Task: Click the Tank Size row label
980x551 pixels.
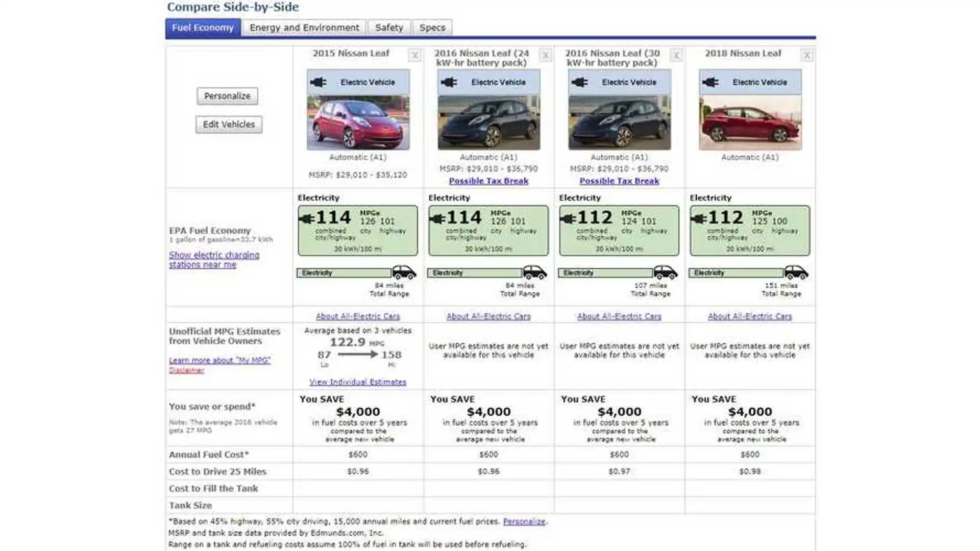Action: point(190,505)
